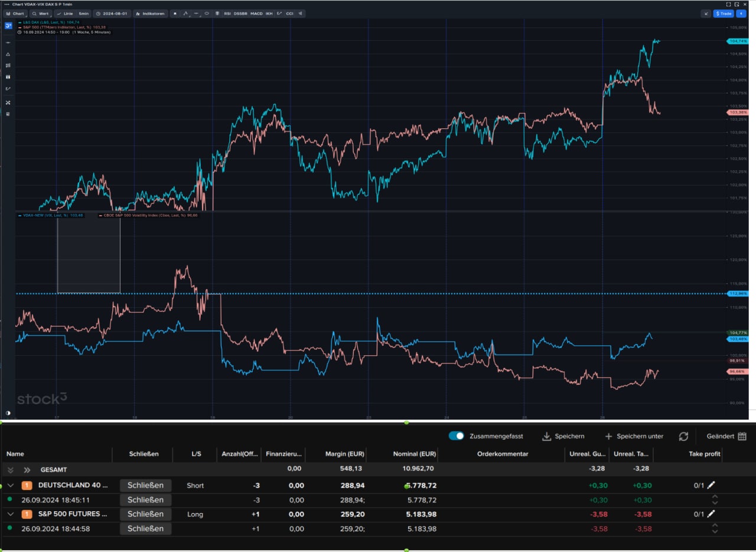Choose the ellipse drawing tool

[207, 13]
